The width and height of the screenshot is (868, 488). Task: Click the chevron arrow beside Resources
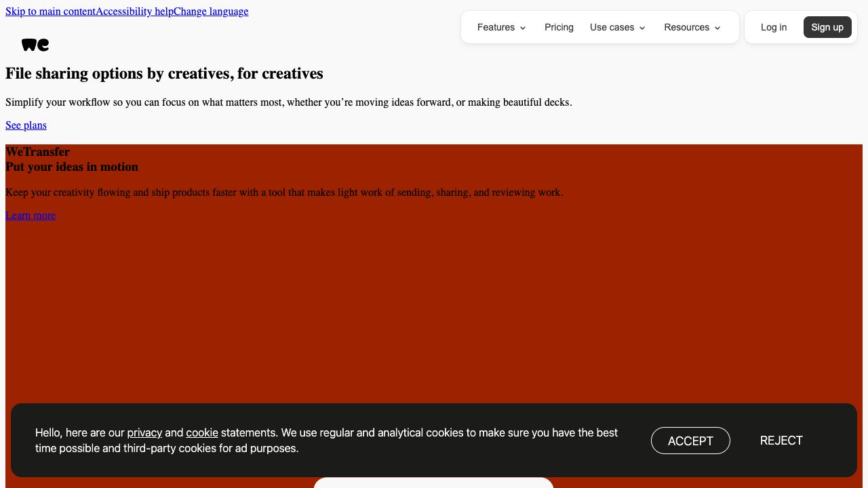tap(717, 28)
